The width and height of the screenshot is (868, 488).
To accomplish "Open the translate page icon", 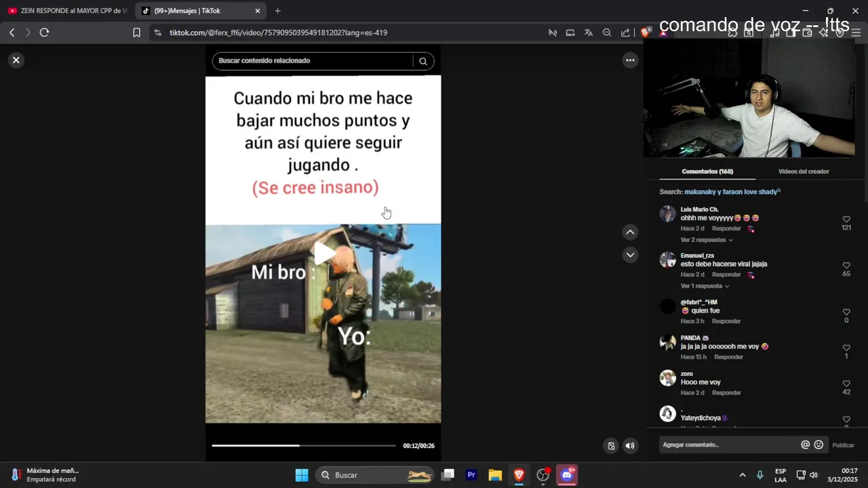I will click(589, 33).
